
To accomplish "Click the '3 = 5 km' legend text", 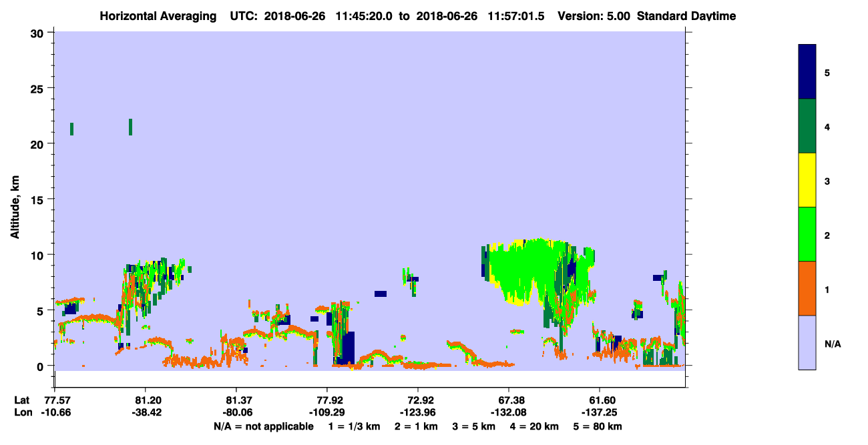I will coord(475,426).
